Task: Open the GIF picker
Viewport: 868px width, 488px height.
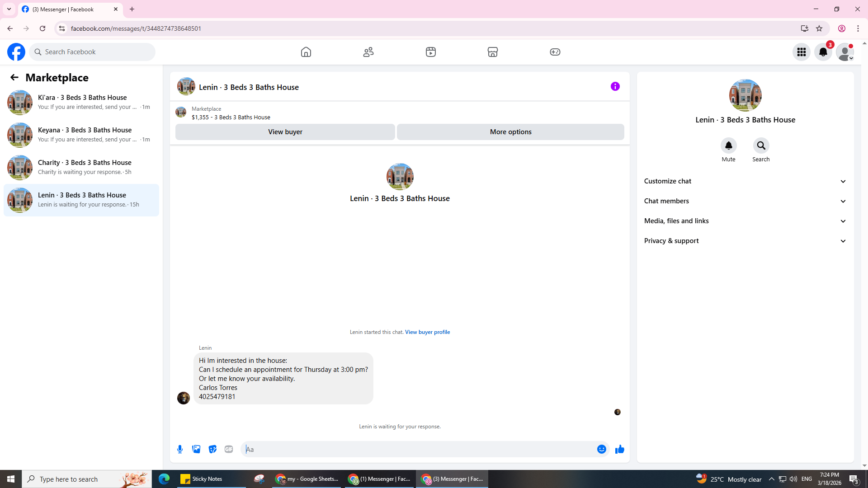Action: coord(229,449)
